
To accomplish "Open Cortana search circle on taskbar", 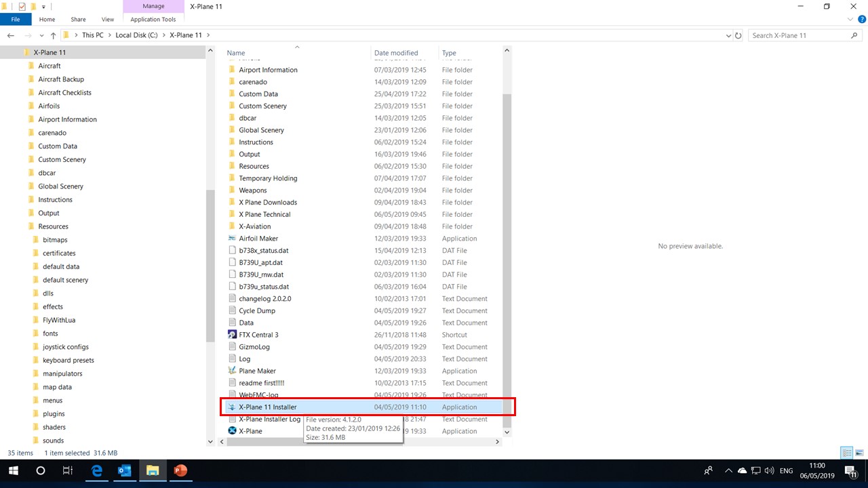I will (x=41, y=470).
